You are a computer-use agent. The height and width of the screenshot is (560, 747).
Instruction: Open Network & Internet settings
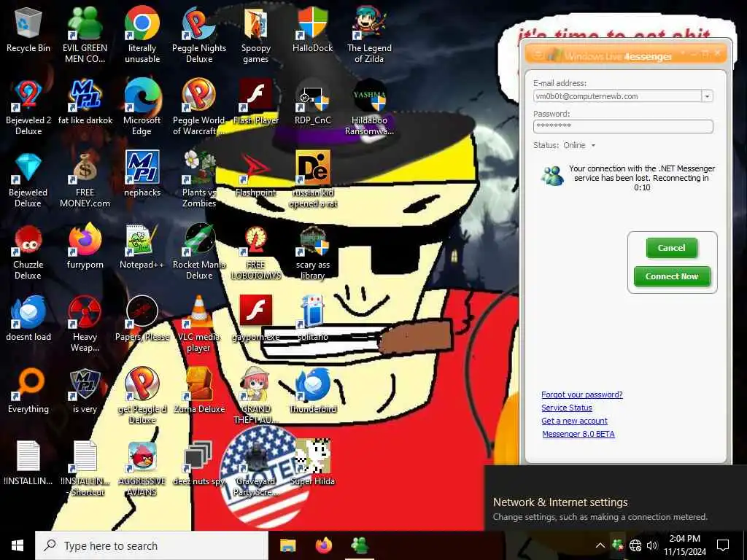coord(560,502)
